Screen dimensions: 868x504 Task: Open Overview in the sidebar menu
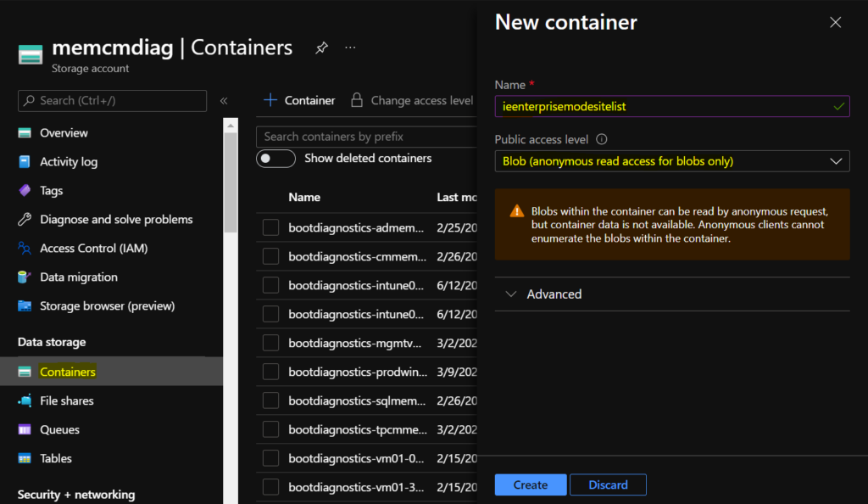pyautogui.click(x=64, y=133)
